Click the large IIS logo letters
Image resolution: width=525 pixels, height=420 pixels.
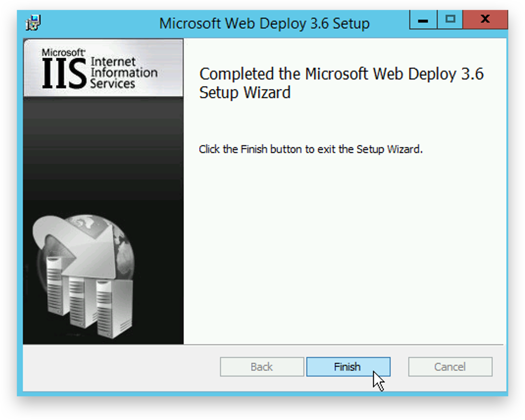[64, 74]
